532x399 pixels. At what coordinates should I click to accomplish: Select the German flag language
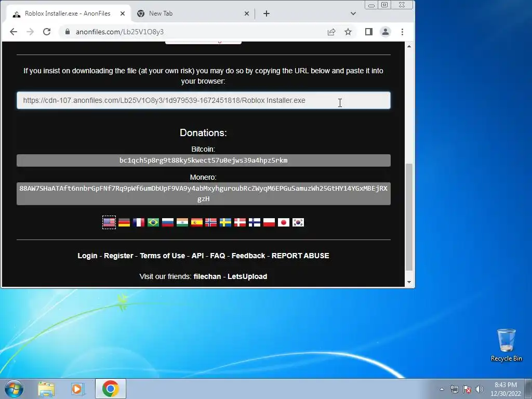tap(124, 222)
